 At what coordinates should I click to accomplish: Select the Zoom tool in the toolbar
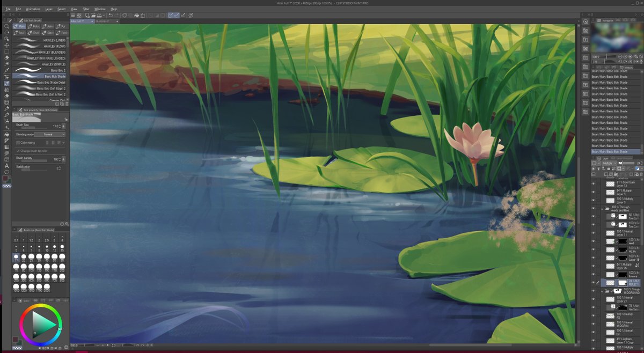(x=6, y=27)
